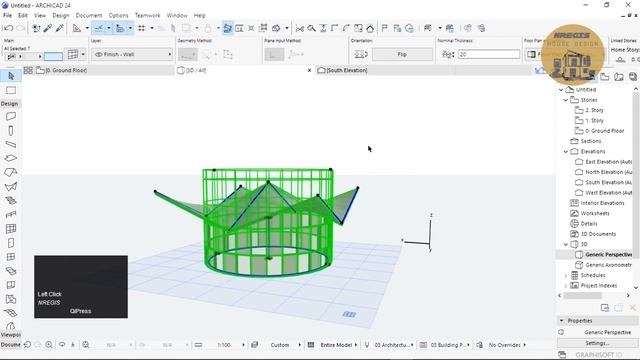Select the Pick Up Parameters eyedropper
This screenshot has width=640, height=360.
tap(48, 28)
